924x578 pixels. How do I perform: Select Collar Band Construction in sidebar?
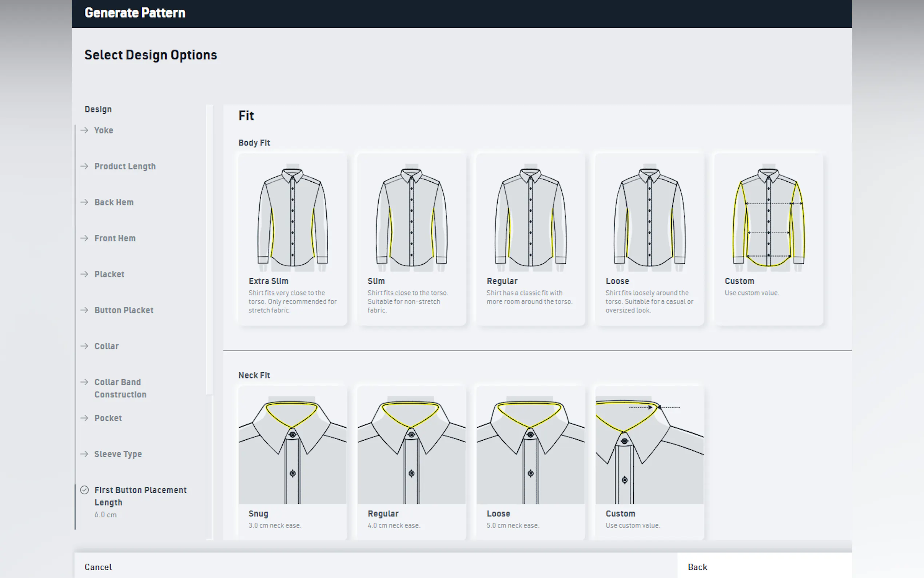point(120,388)
